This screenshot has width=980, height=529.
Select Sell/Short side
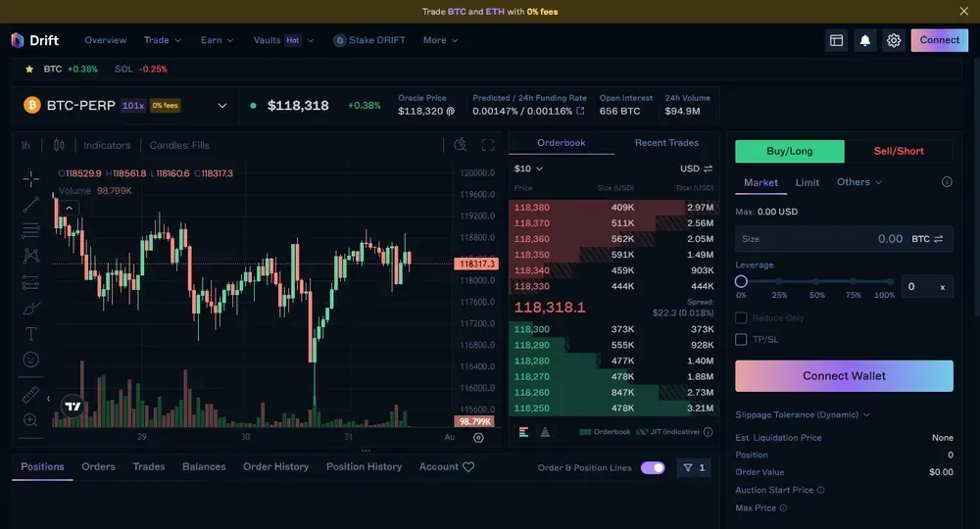(x=899, y=151)
